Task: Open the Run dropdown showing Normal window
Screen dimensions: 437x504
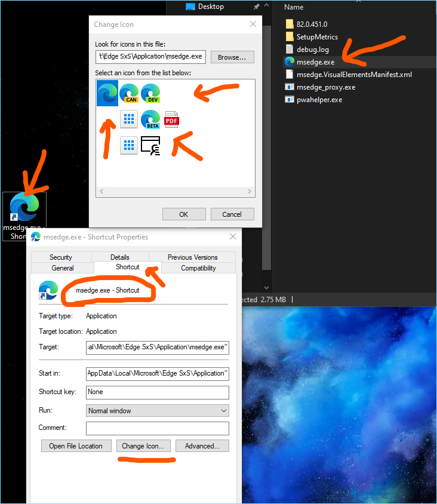Action: point(158,410)
